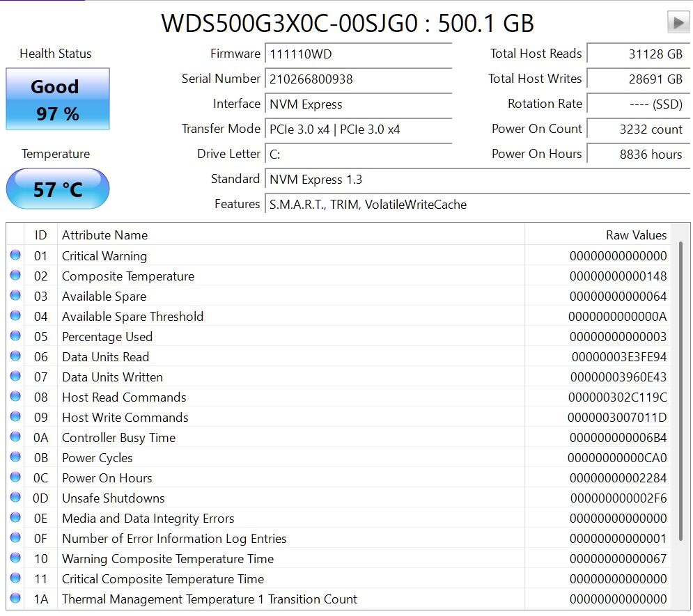The height and width of the screenshot is (616, 693).
Task: Click the next disk arrow button
Action: [x=678, y=22]
